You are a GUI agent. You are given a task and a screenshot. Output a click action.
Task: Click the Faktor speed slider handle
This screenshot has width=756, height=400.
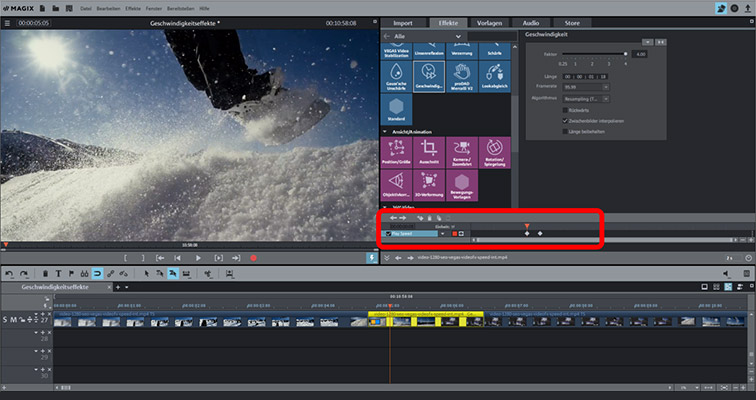click(625, 54)
